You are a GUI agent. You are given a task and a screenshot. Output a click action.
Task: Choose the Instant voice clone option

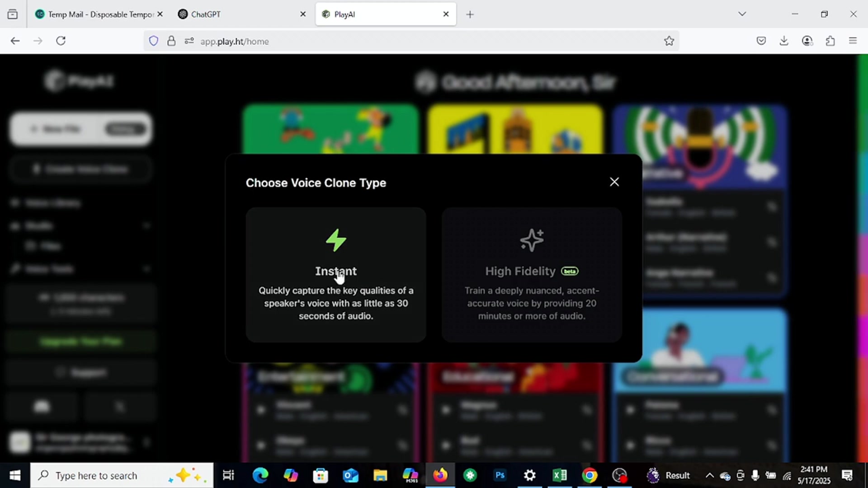tap(336, 275)
